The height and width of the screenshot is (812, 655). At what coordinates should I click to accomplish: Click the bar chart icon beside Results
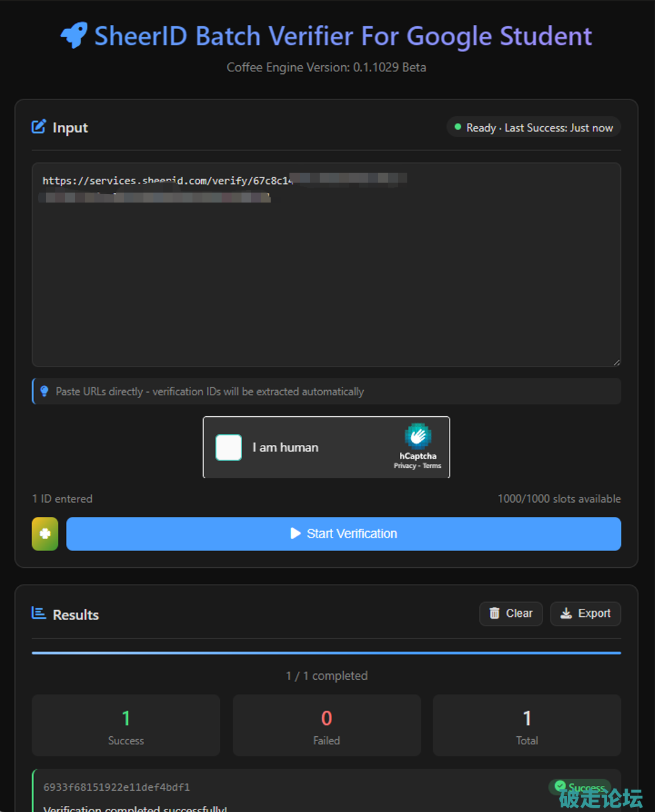click(38, 614)
